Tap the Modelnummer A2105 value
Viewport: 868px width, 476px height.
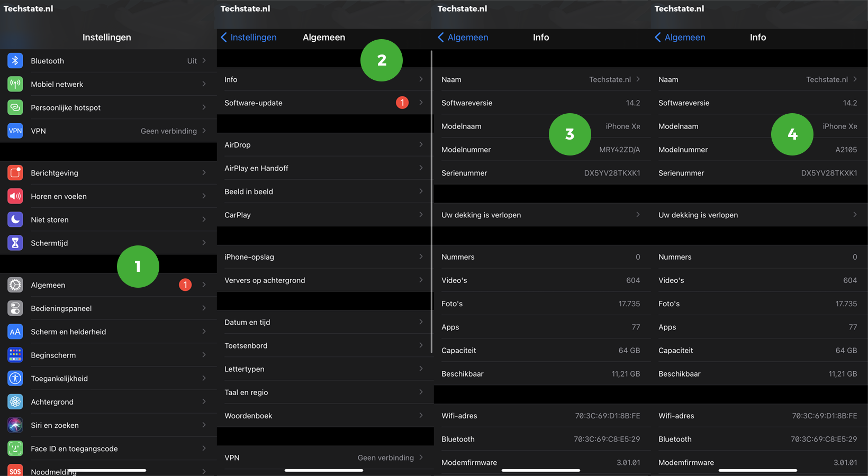pos(846,150)
